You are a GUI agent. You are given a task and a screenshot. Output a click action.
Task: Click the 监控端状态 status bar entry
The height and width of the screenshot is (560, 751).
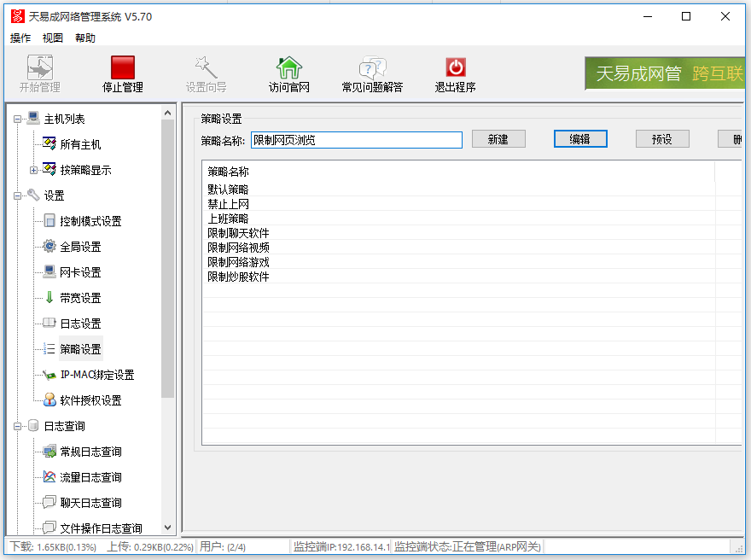468,546
